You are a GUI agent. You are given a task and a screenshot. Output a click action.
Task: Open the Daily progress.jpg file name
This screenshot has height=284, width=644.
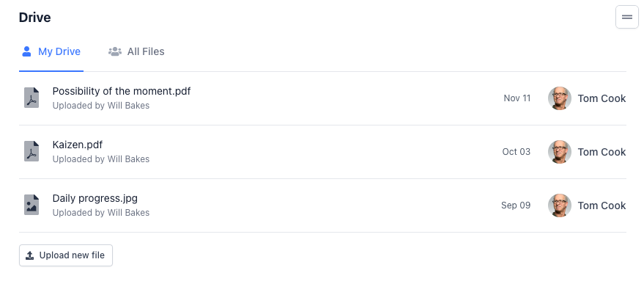point(95,198)
